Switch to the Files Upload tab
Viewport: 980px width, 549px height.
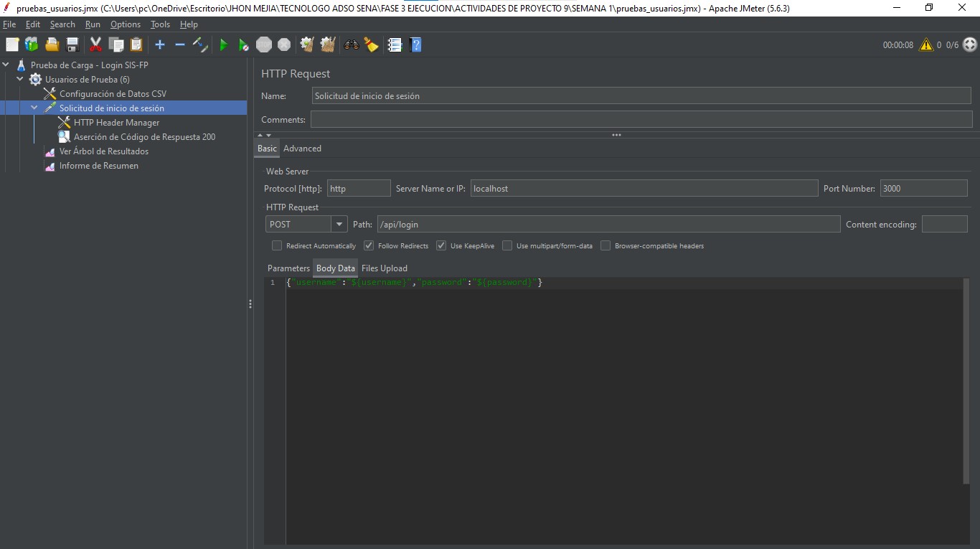[385, 268]
